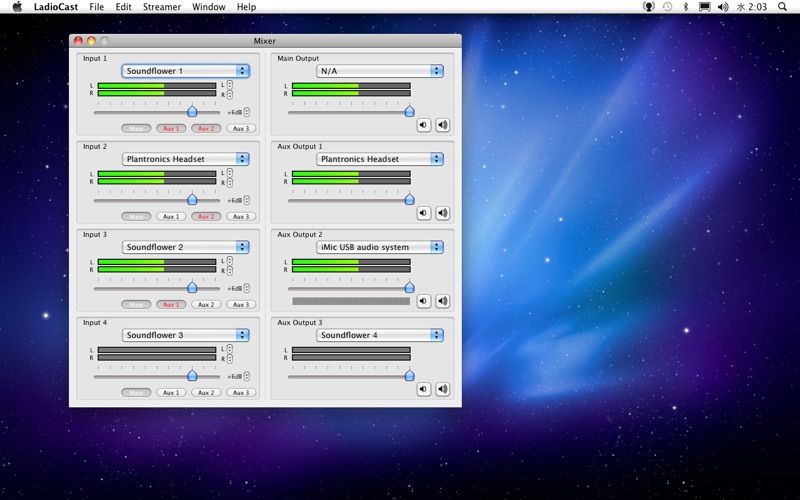800x500 pixels.
Task: Click the Input 1 gain +6dB stepper
Action: [x=247, y=112]
